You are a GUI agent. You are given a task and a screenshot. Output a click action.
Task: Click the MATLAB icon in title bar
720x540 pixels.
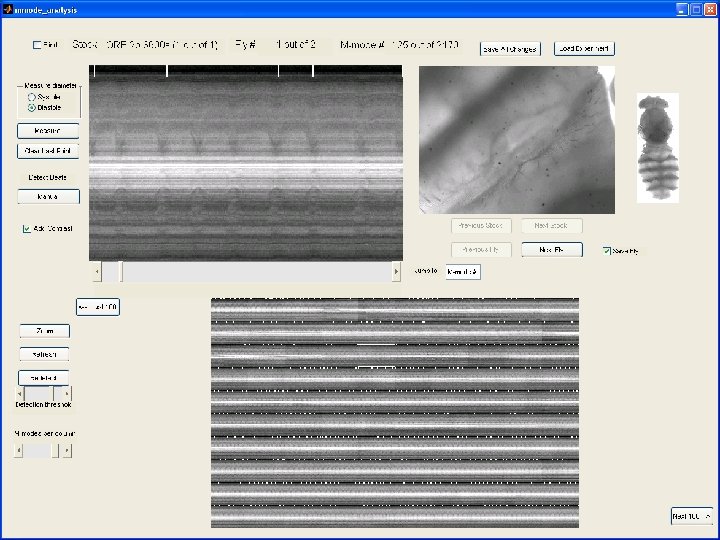[9, 9]
